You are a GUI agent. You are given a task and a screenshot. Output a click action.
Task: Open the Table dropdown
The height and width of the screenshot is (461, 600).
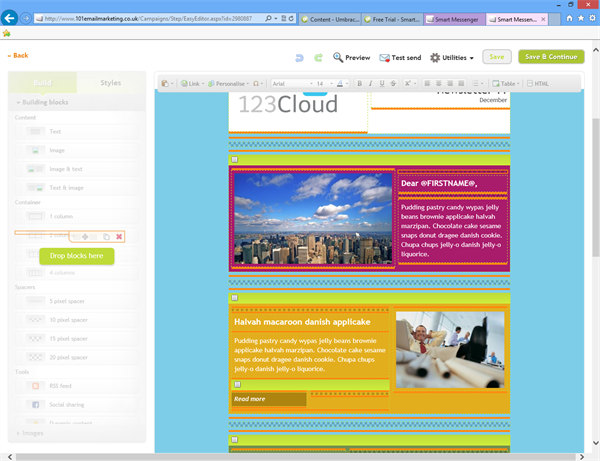[506, 83]
